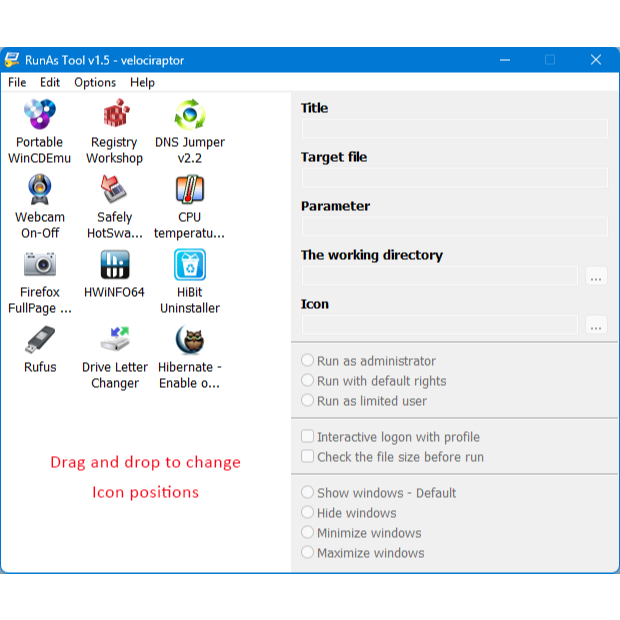Browse for an icon file

pyautogui.click(x=596, y=325)
